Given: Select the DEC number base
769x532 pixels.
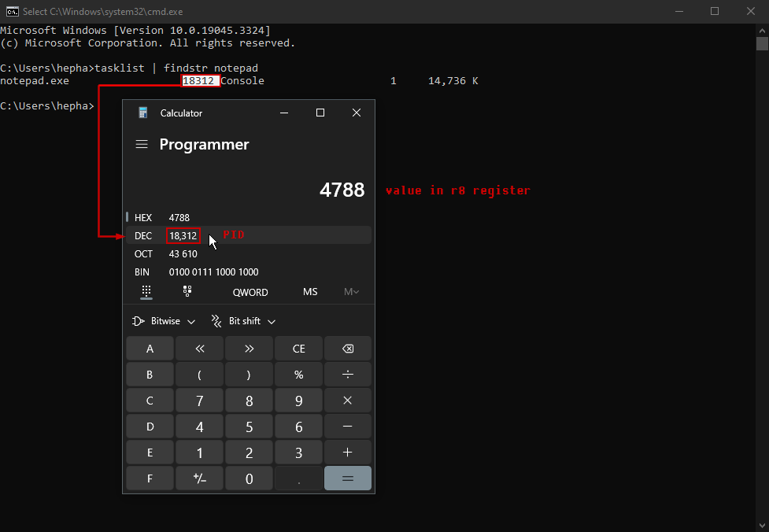Looking at the screenshot, I should (249, 235).
